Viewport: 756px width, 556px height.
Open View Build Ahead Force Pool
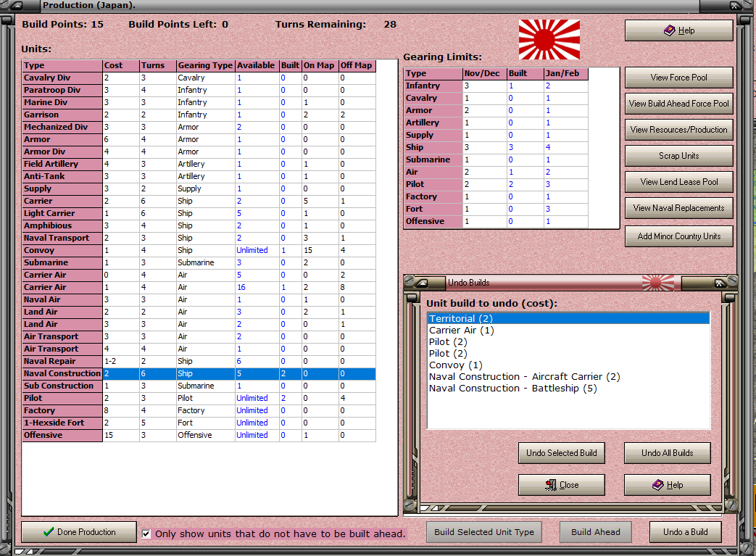tap(679, 104)
